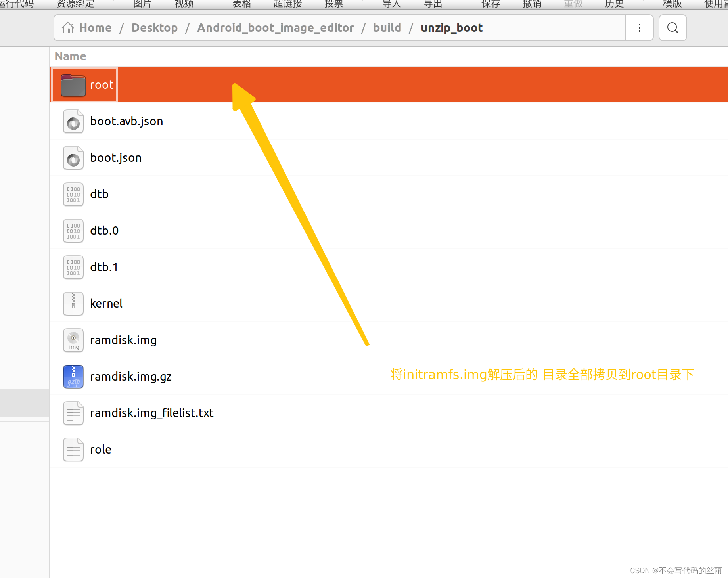This screenshot has width=728, height=578.
Task: Click 模版 in the top editor toolbar
Action: pos(672,4)
